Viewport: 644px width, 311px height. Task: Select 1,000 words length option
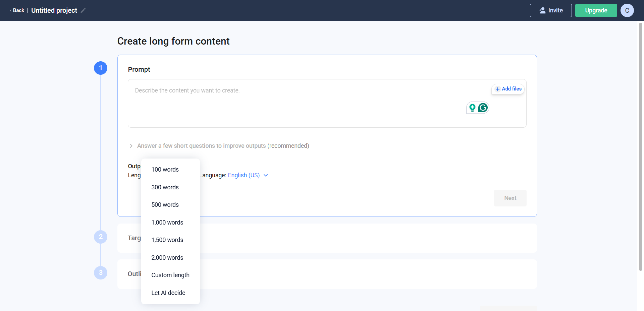[x=170, y=223]
